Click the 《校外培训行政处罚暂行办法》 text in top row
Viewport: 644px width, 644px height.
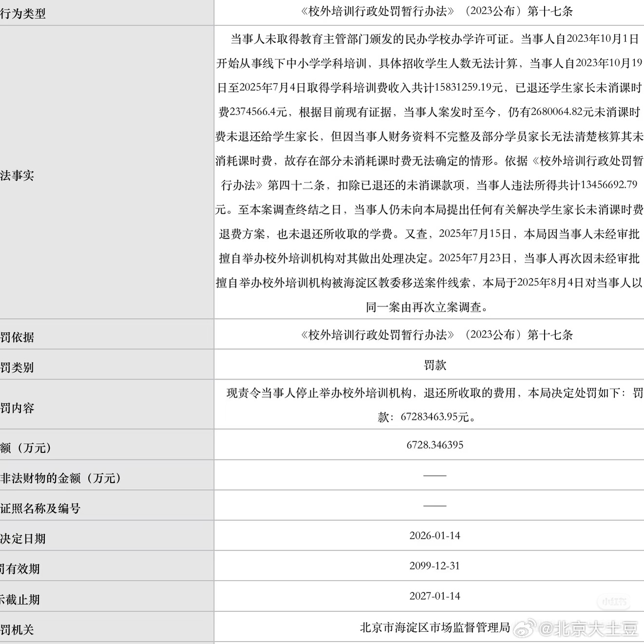(378, 12)
